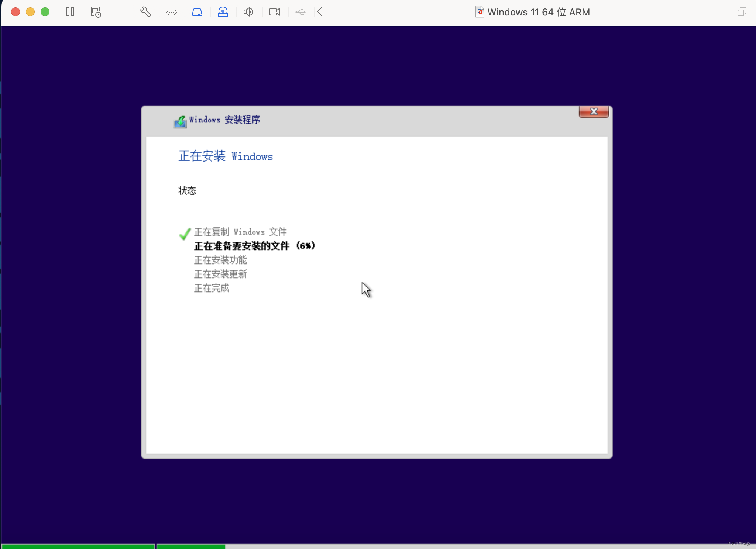Image resolution: width=756 pixels, height=549 pixels.
Task: Click the first green progress bar segment
Action: point(78,546)
